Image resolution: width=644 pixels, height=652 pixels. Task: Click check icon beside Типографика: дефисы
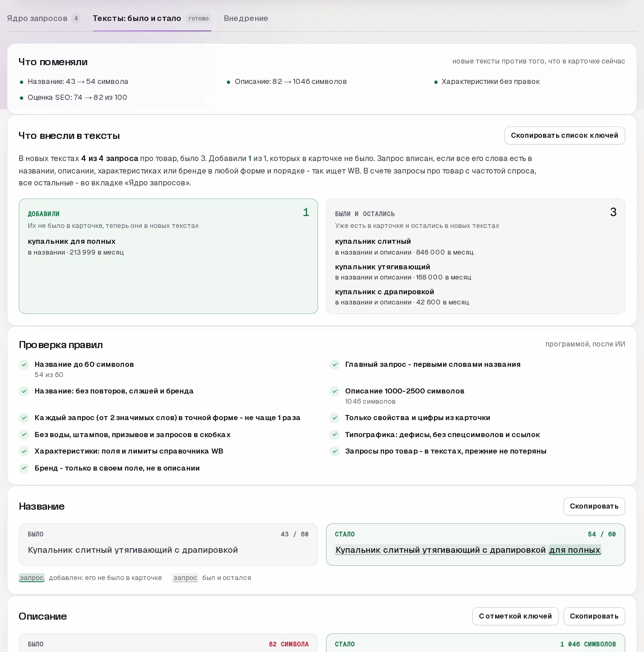334,434
